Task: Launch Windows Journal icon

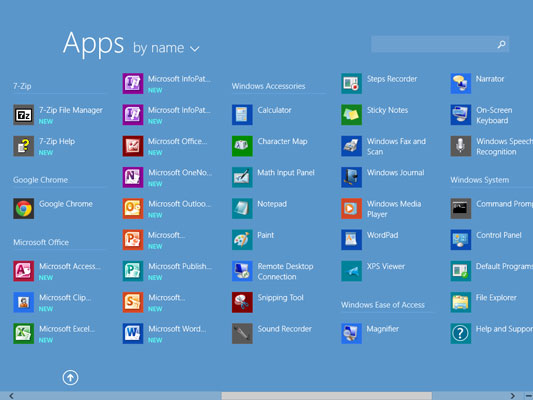Action: 351,177
